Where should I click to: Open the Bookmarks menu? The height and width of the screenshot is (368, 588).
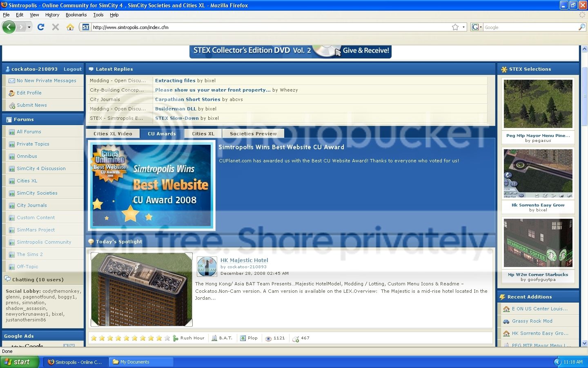tap(76, 15)
